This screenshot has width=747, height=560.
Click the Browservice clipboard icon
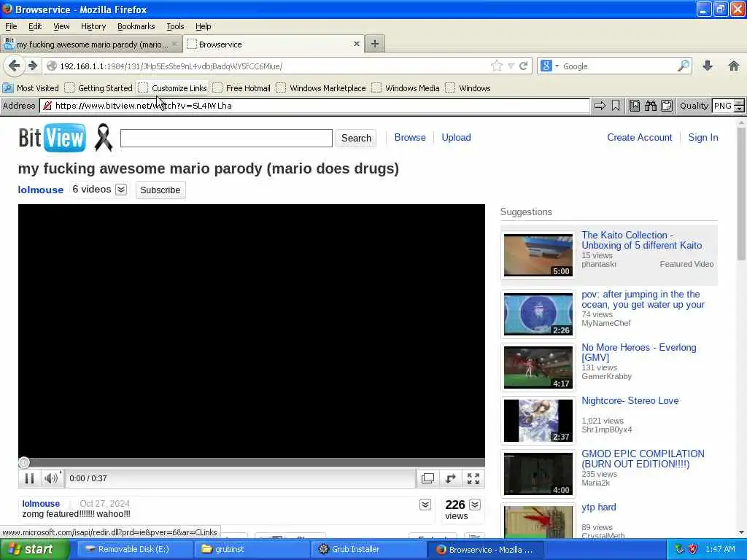[x=667, y=106]
